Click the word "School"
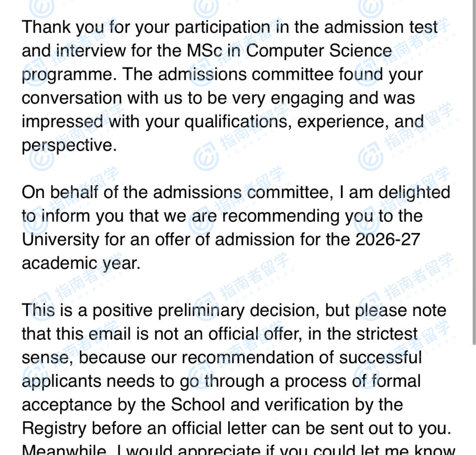The width and height of the screenshot is (476, 455). pyautogui.click(x=198, y=405)
